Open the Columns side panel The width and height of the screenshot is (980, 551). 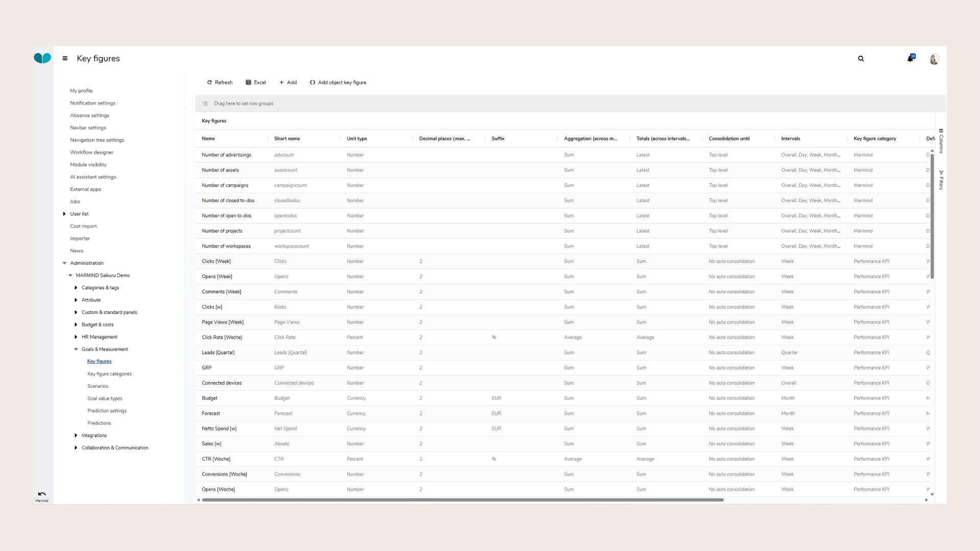(941, 141)
